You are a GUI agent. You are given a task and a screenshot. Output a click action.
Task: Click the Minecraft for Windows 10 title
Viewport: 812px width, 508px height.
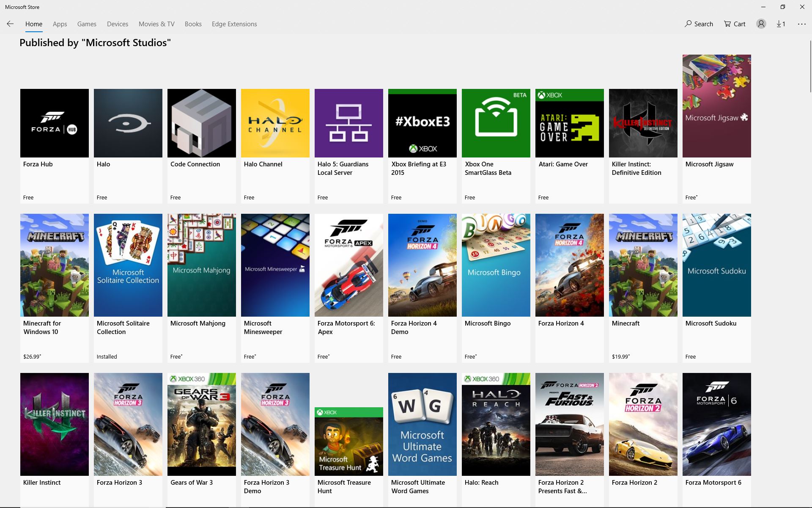pyautogui.click(x=42, y=327)
